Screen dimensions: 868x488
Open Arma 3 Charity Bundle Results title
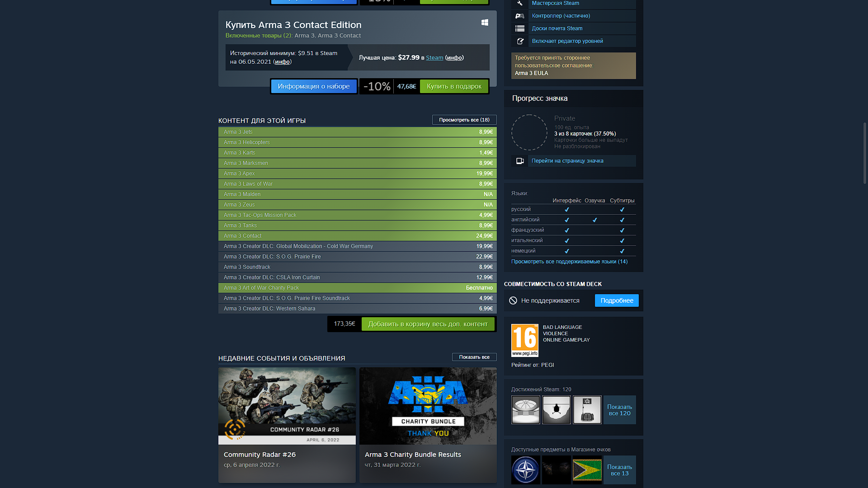point(413,455)
